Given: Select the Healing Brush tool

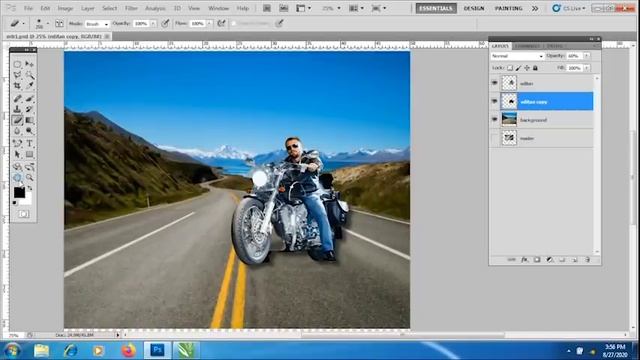Looking at the screenshot, I should [x=17, y=98].
